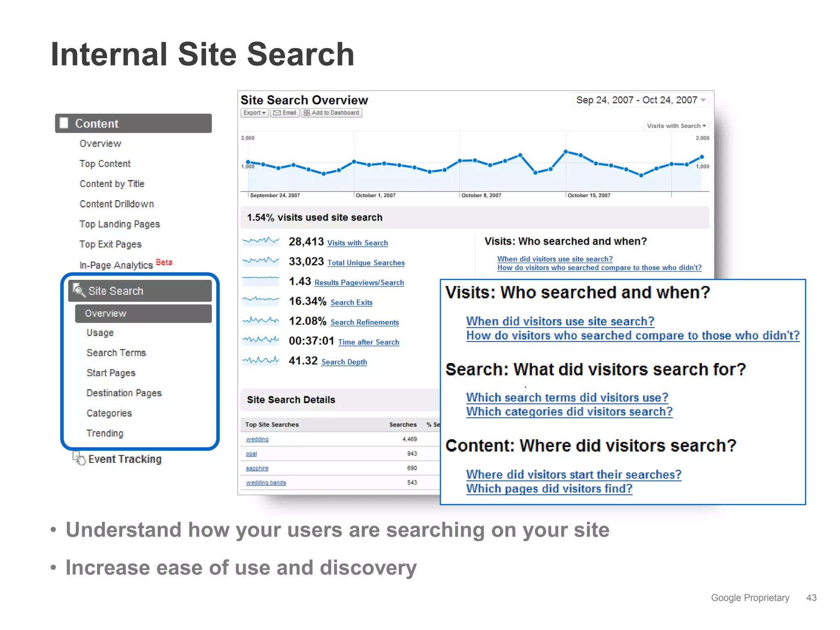Click 'Which search terms did visitors use?'
Image resolution: width=840 pixels, height=630 pixels.
[567, 397]
